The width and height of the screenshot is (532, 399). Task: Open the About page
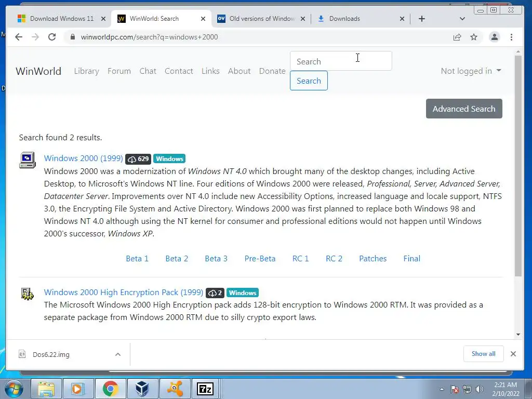click(239, 71)
